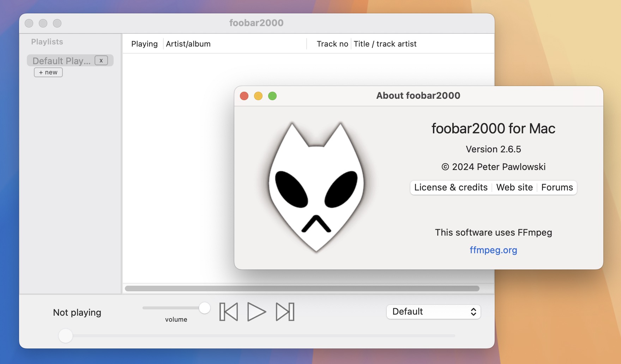This screenshot has height=364, width=621.
Task: Skip to next track button
Action: (285, 312)
